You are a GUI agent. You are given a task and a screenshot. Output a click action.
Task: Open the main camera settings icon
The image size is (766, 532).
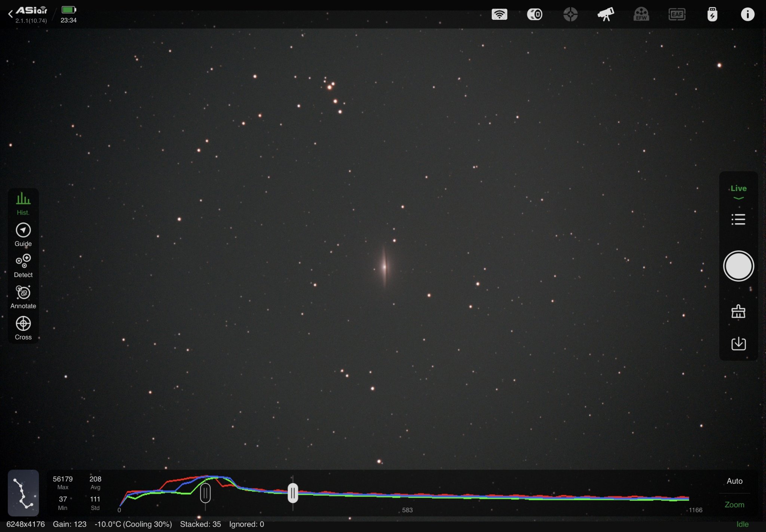[534, 14]
